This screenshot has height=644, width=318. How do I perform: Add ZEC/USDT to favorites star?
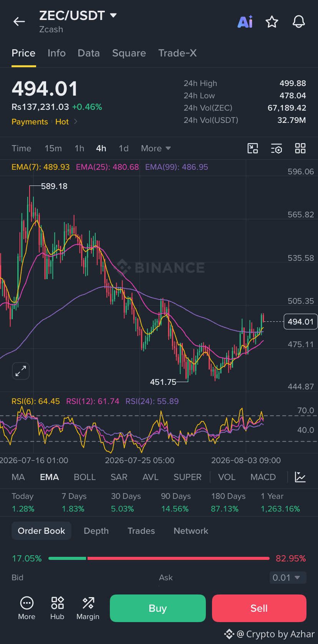(272, 22)
